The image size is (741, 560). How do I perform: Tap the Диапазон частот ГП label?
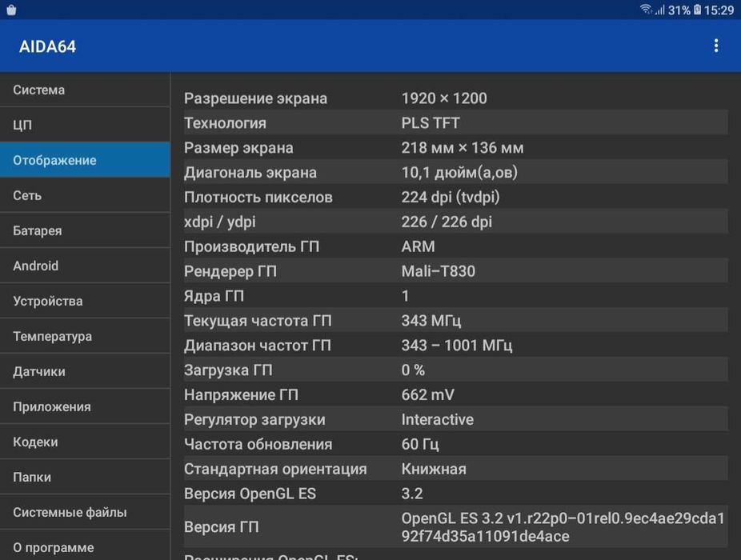click(257, 346)
